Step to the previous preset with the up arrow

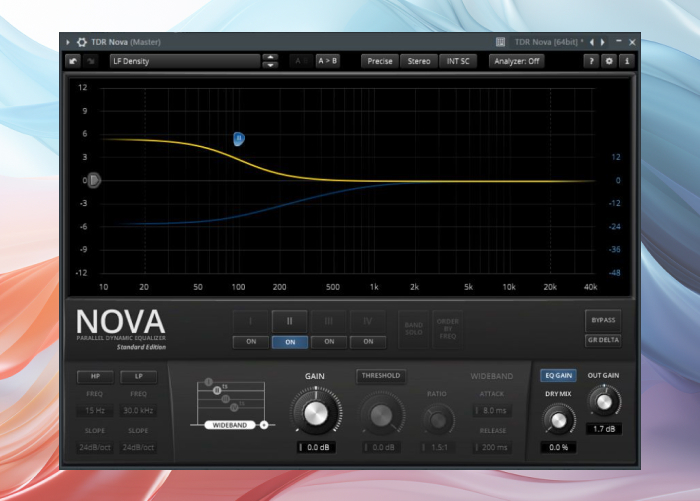[271, 57]
